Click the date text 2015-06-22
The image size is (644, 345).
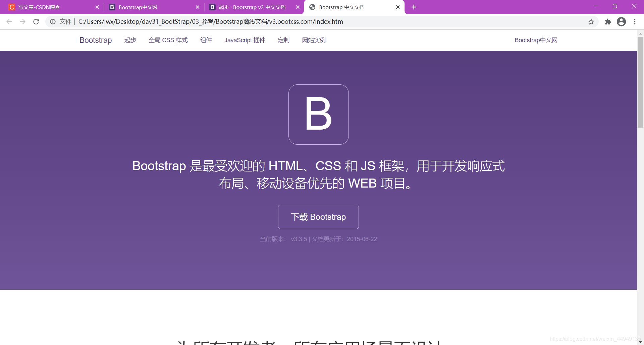[x=362, y=239]
